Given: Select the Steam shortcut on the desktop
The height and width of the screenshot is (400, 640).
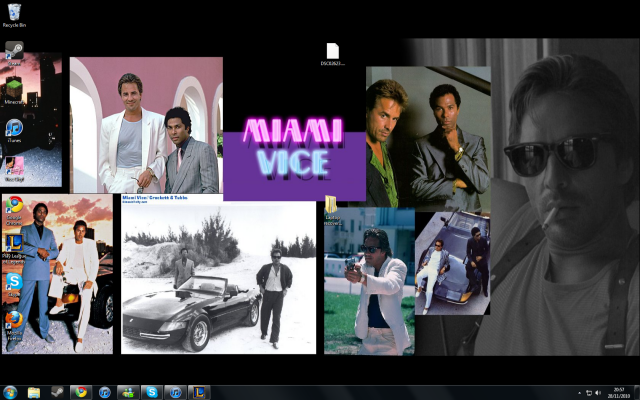Looking at the screenshot, I should pyautogui.click(x=14, y=51).
